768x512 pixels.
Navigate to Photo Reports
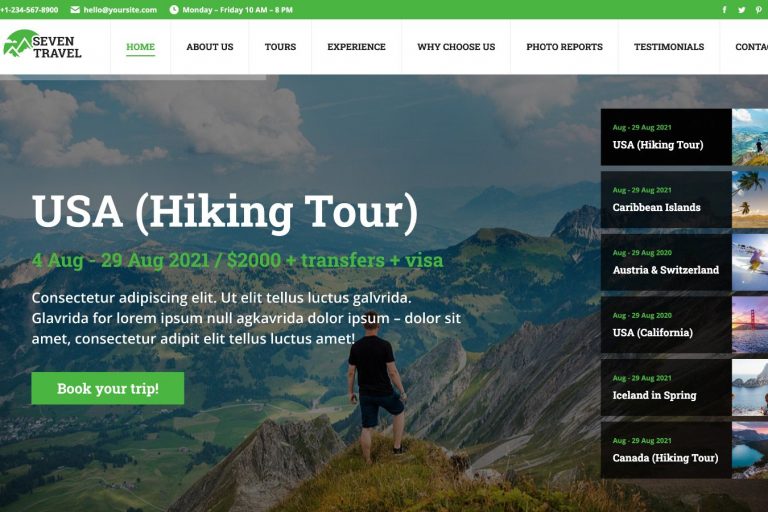[x=564, y=47]
